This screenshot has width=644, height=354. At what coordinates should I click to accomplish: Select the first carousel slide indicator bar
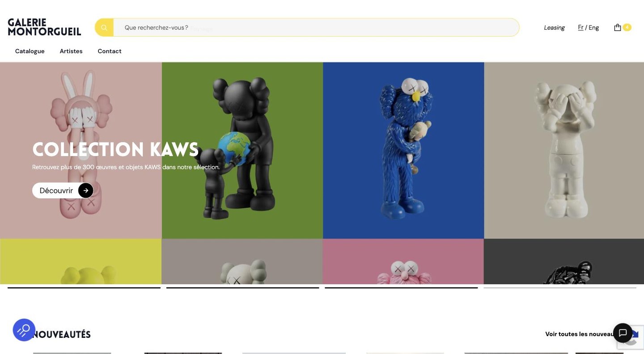point(84,288)
